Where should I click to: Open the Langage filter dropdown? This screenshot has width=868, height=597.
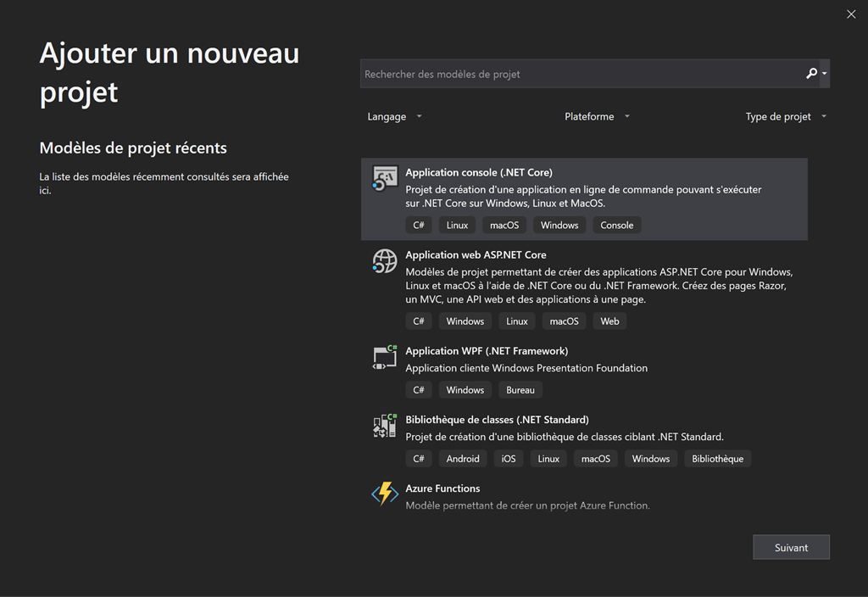[393, 116]
